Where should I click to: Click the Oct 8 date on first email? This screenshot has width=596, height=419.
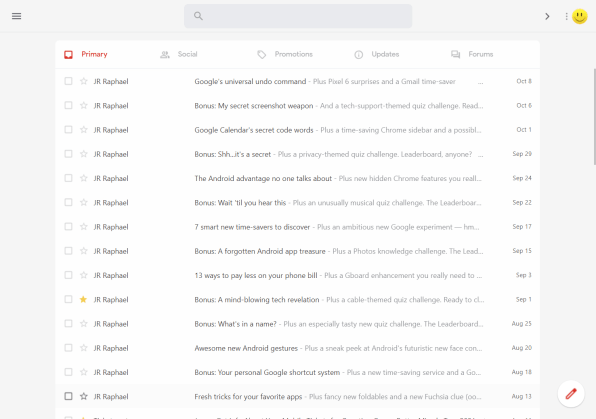pos(524,81)
